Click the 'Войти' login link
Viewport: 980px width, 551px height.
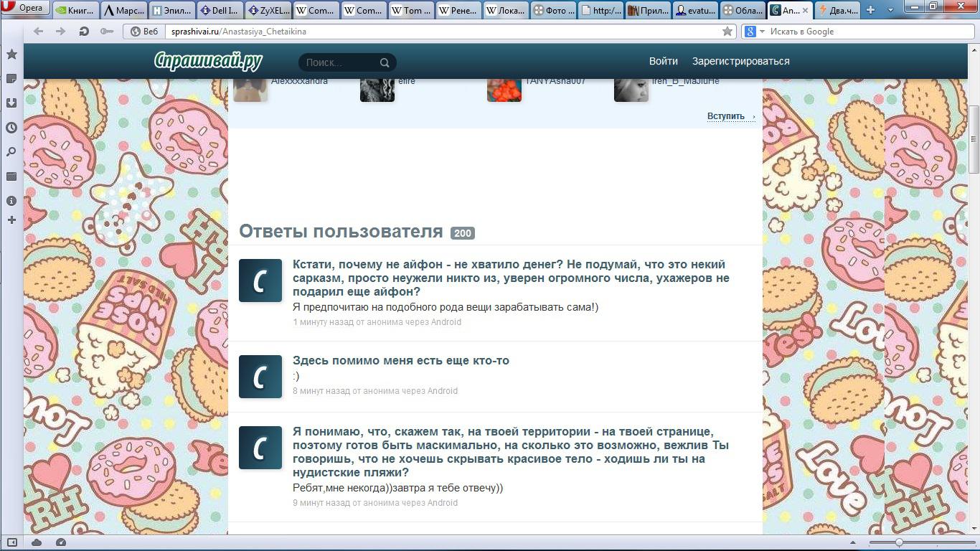[664, 62]
